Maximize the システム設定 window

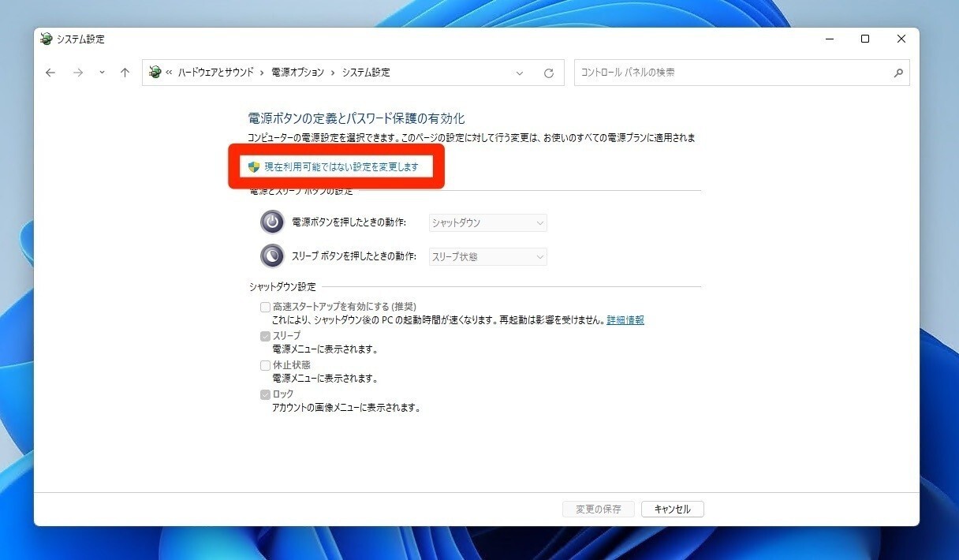pos(865,39)
